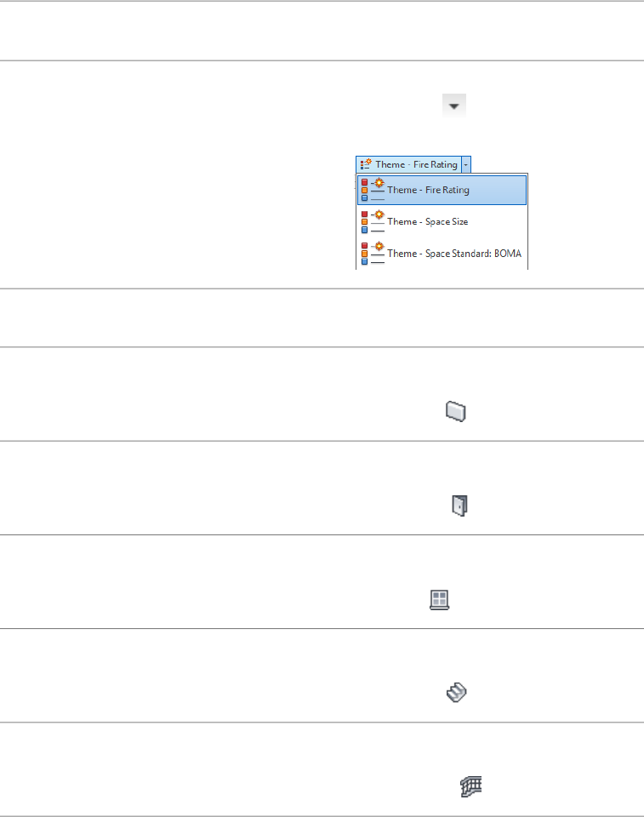
Task: Click the legend icon beside Theme - Space Size
Action: click(x=373, y=221)
